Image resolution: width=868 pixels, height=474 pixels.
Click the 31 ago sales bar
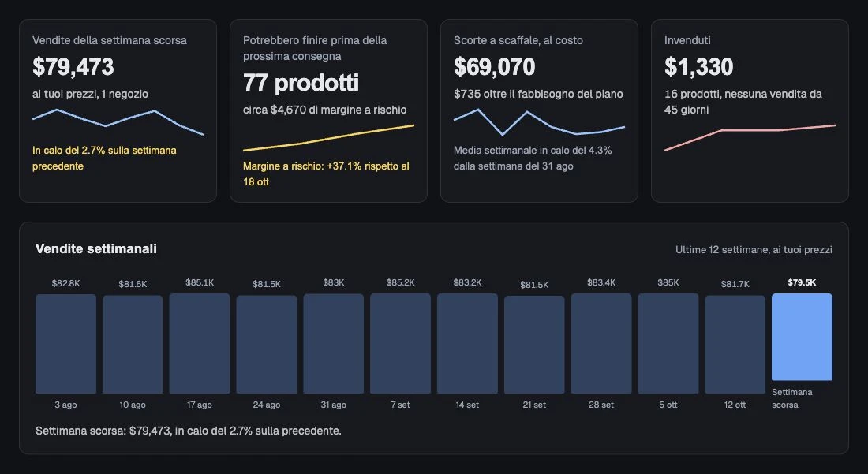334,343
